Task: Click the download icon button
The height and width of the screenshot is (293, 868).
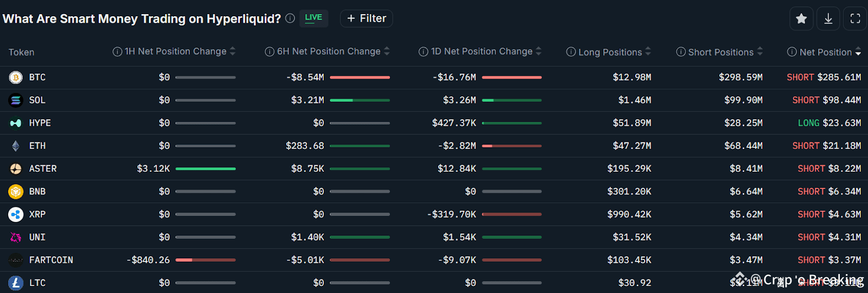Action: click(828, 19)
